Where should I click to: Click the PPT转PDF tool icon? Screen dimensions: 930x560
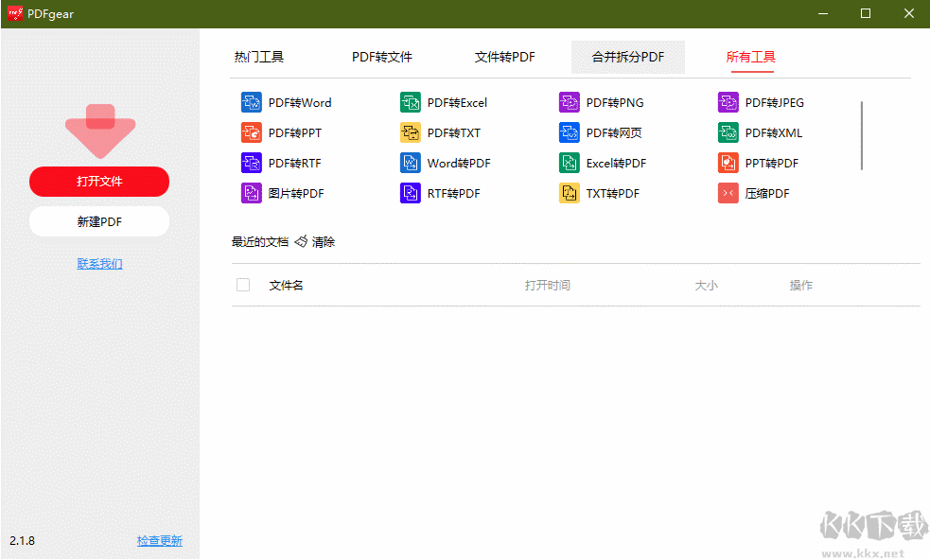(x=728, y=163)
